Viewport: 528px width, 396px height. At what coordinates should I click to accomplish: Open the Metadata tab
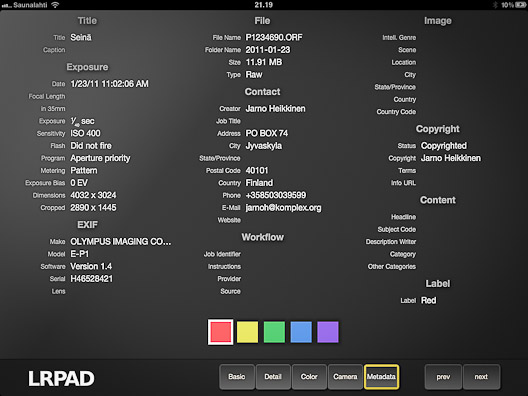(381, 376)
